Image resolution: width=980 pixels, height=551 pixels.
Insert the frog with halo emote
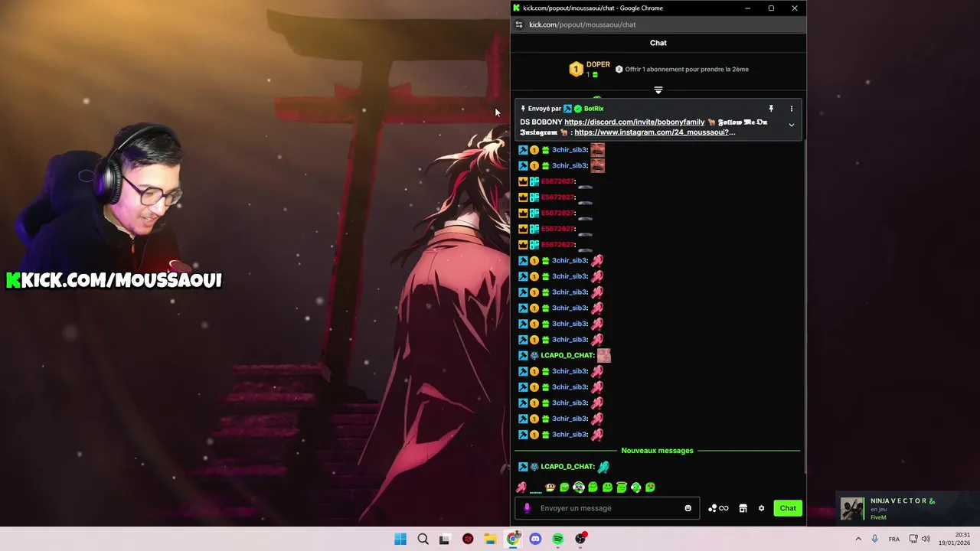point(622,487)
